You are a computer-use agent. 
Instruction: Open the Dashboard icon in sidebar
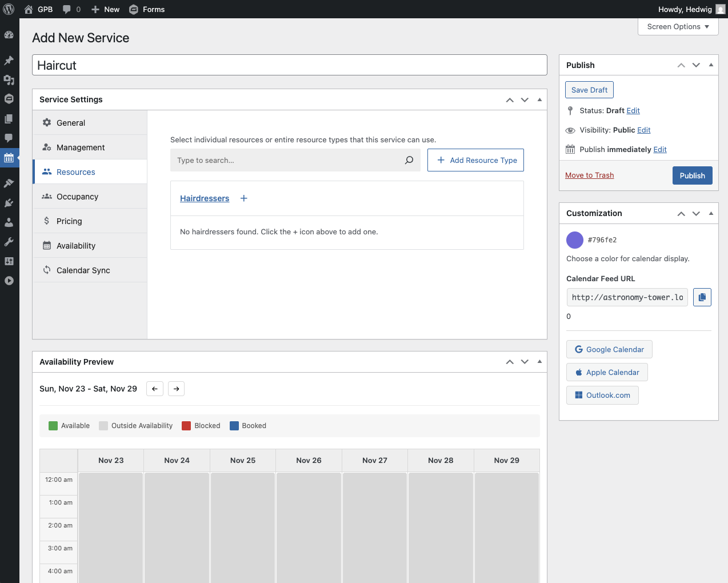point(9,35)
